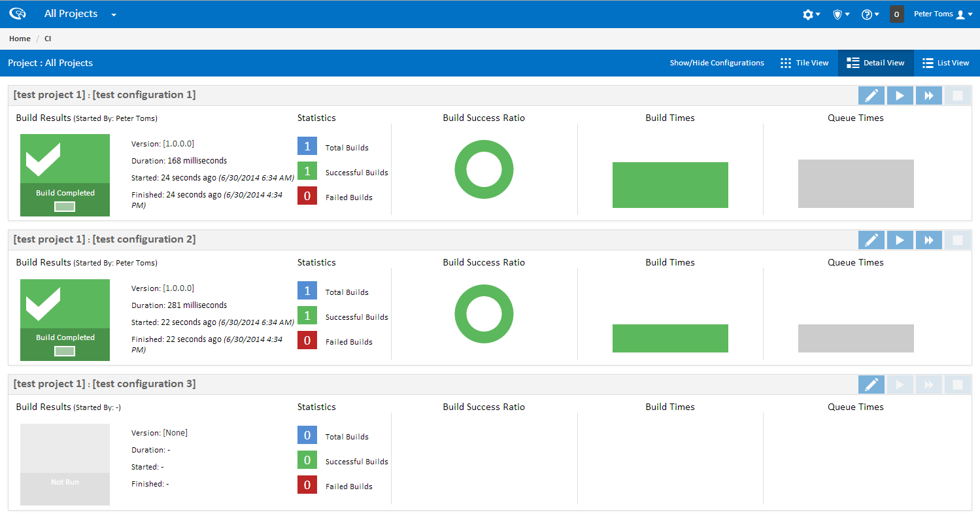Click stop icon for test configuration 3
Screen dimensions: 980x514
coord(958,385)
